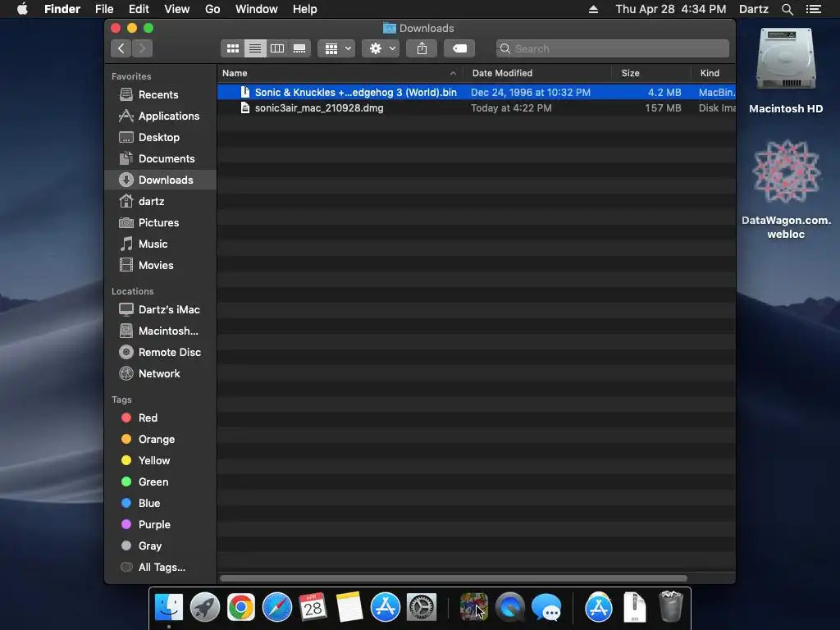The image size is (840, 630).
Task: Filter by the Blue tag
Action: pyautogui.click(x=160, y=504)
